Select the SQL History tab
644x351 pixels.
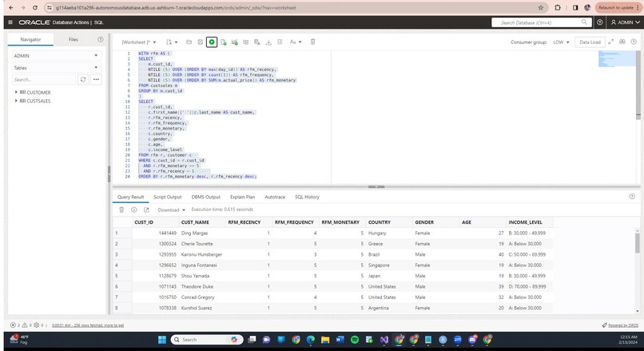tap(307, 197)
